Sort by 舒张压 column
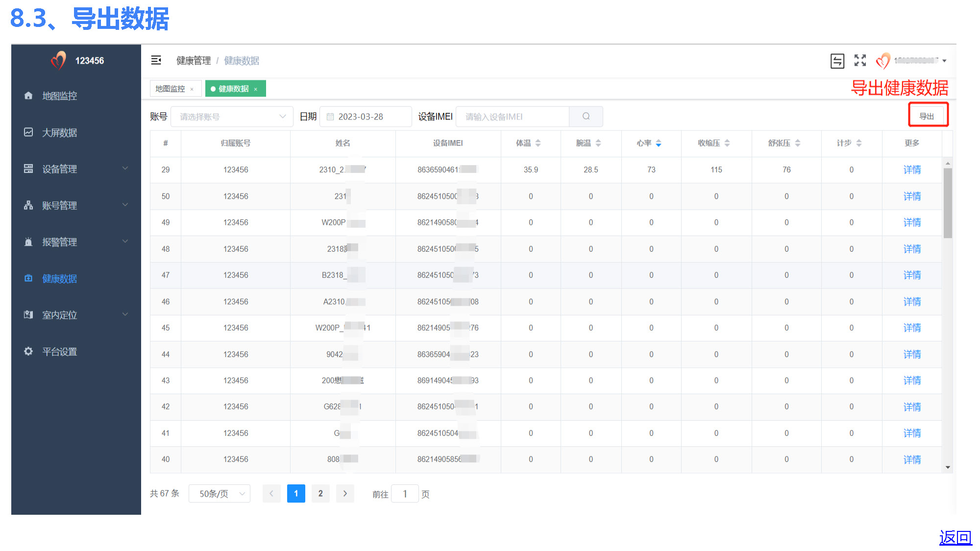 click(798, 143)
